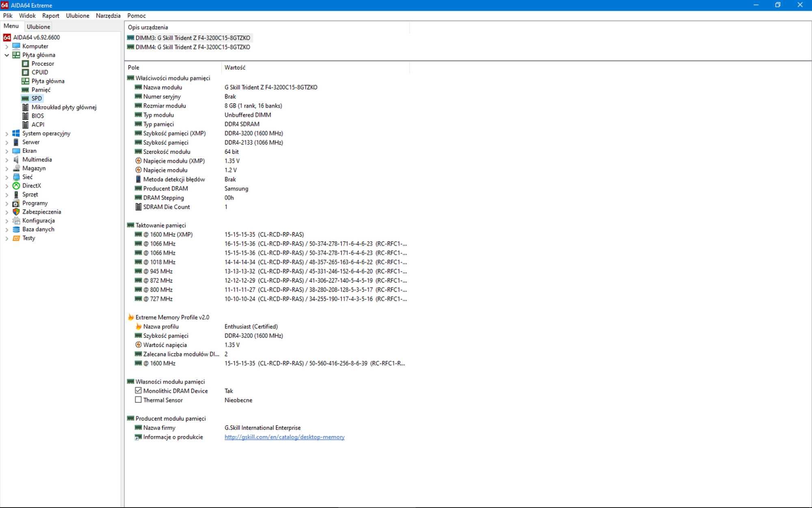This screenshot has width=812, height=508.
Task: Open the Pomoc menu
Action: pos(136,15)
